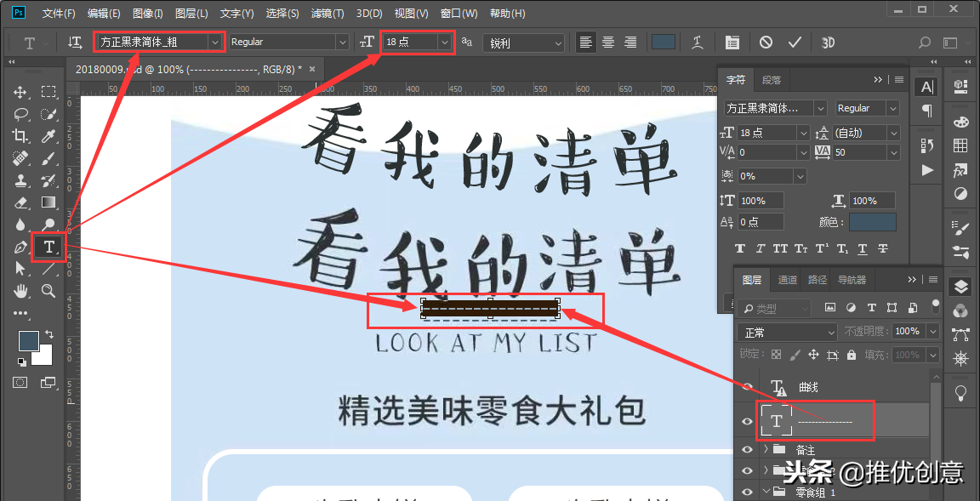Click the options bar text color swatch
The image size is (980, 501).
[x=664, y=42]
